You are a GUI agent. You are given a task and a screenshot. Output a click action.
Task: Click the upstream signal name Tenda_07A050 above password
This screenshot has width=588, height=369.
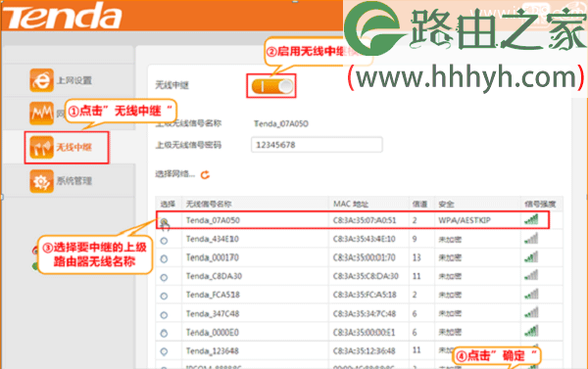(281, 124)
